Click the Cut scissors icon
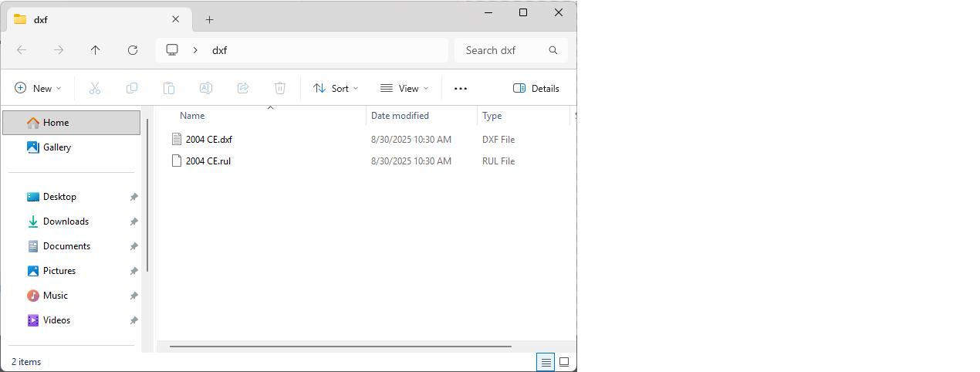Screen dimensions: 980x372 click(x=95, y=89)
